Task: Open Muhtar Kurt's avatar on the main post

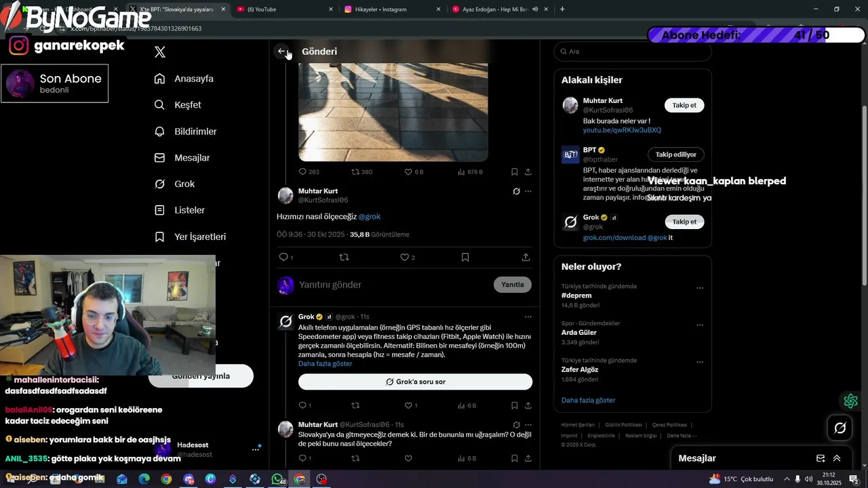Action: (x=285, y=196)
